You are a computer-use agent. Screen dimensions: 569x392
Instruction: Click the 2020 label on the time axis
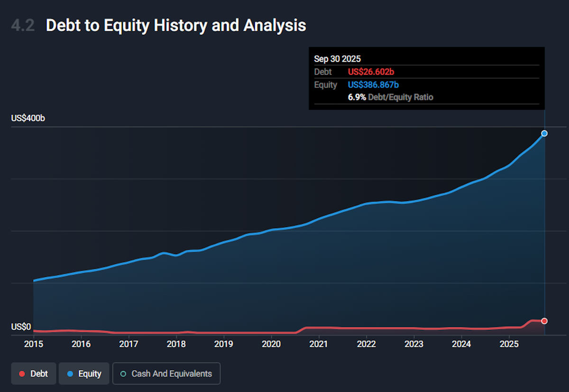(271, 343)
